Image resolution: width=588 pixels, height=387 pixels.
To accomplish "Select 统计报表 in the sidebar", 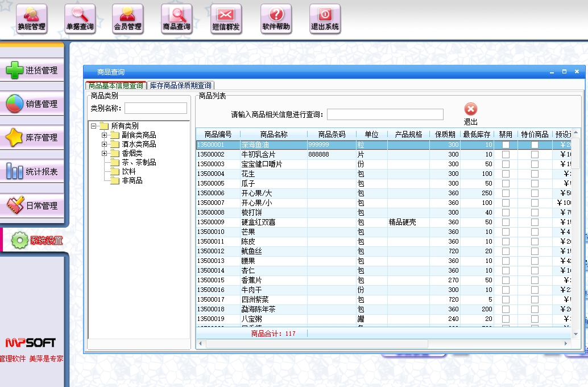I will coord(32,171).
